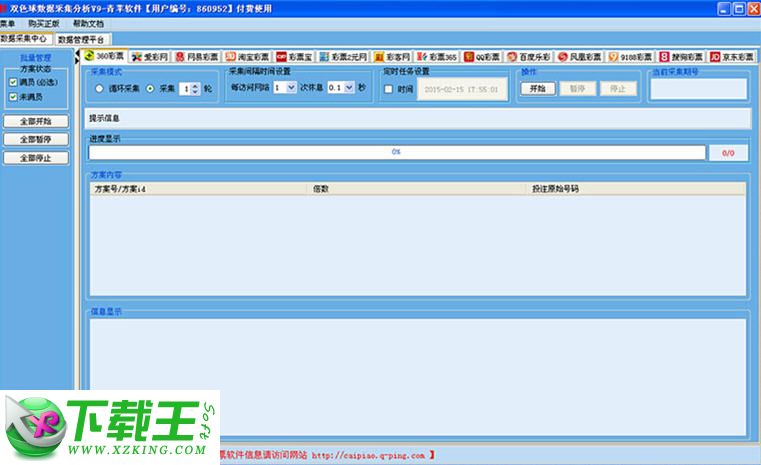Toggle the 满员(必选) checkbox
Viewport: 761px width, 465px height.
[x=13, y=83]
